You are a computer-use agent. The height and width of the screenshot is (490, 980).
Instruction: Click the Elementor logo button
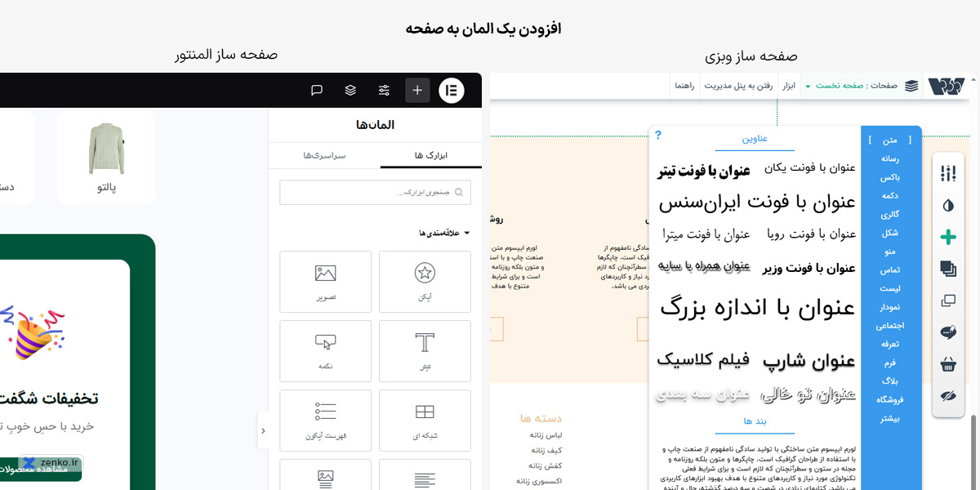(x=452, y=90)
